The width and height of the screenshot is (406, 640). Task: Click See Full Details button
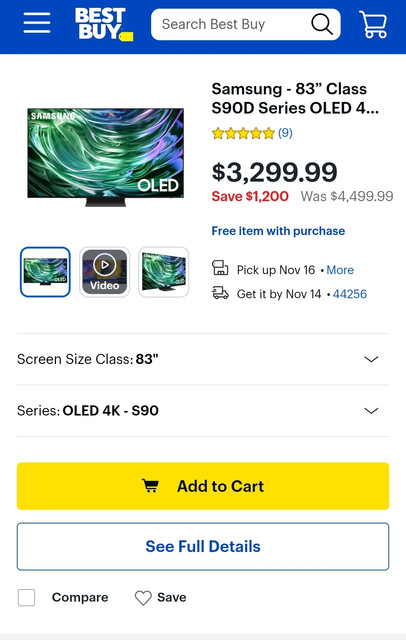(x=203, y=547)
